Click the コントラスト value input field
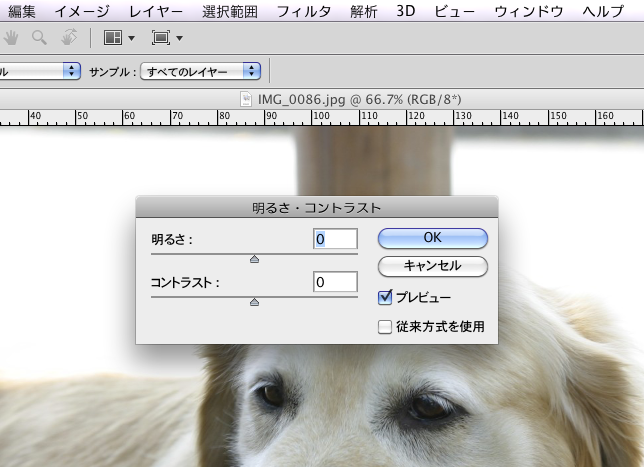The height and width of the screenshot is (467, 644). click(x=335, y=282)
